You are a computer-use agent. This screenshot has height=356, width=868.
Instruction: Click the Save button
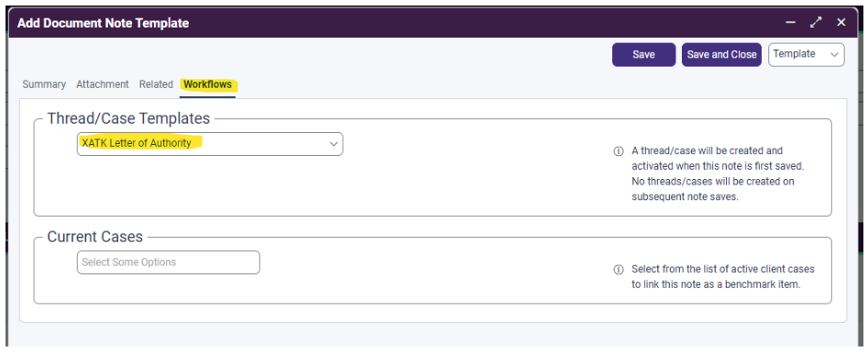click(x=643, y=54)
